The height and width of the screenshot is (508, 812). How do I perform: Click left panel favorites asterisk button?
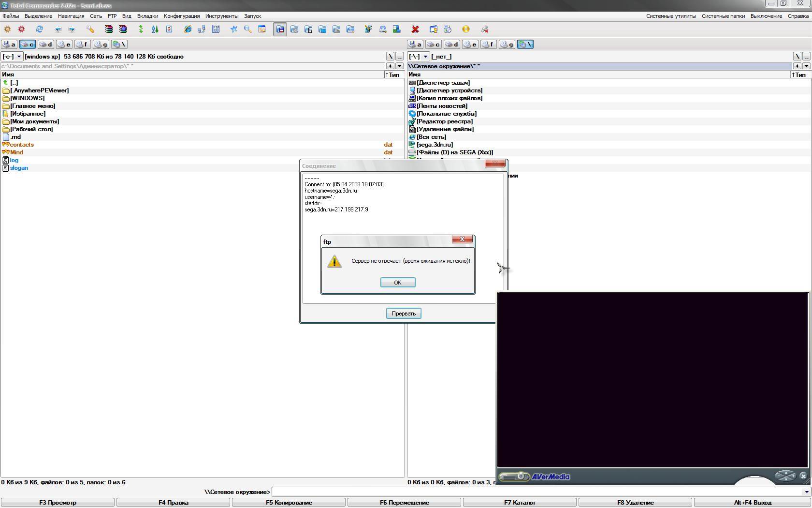391,66
